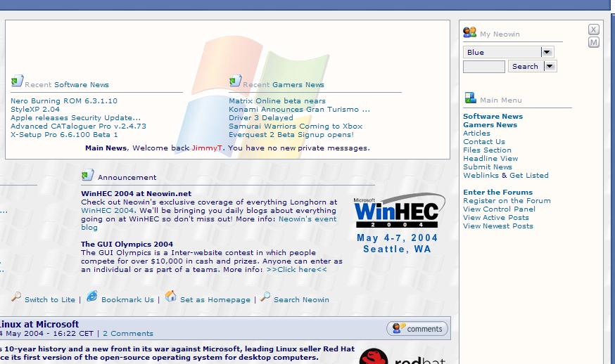Viewport: 615px width, 364px height.
Task: Expand the arrow next to Search button
Action: [550, 66]
